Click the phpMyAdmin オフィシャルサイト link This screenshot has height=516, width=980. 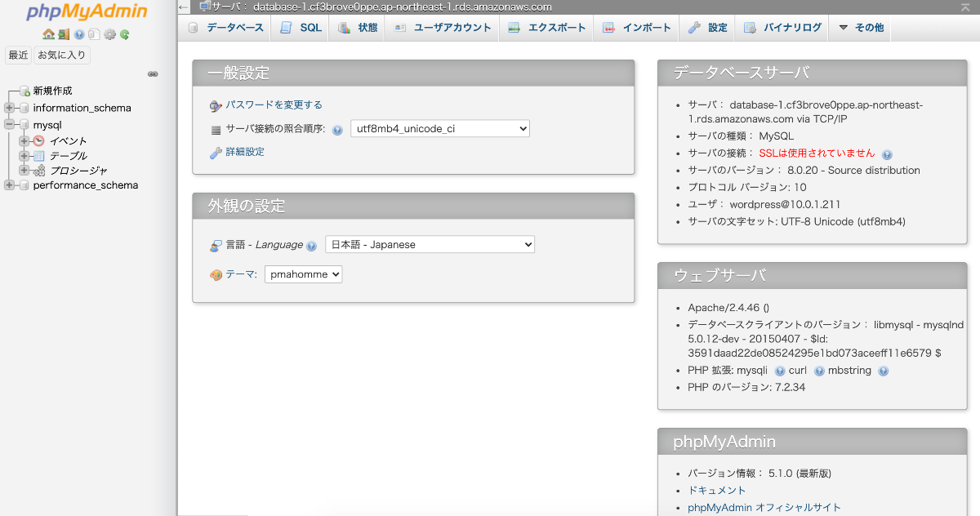[x=764, y=508]
